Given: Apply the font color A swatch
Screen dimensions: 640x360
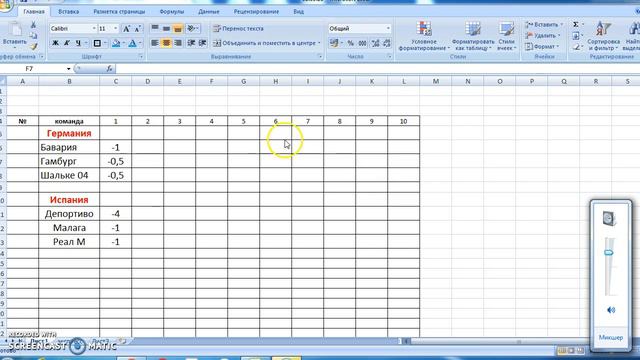Looking at the screenshot, I should tap(133, 43).
